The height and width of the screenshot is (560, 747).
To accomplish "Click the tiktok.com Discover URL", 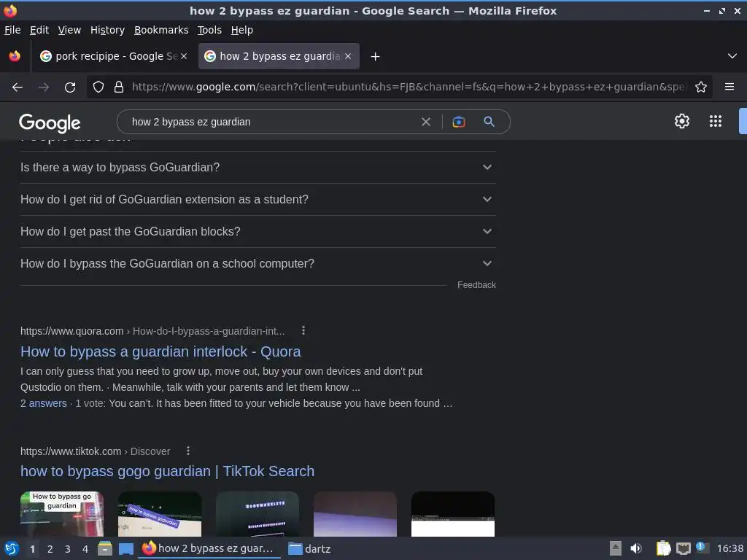I will (x=95, y=451).
